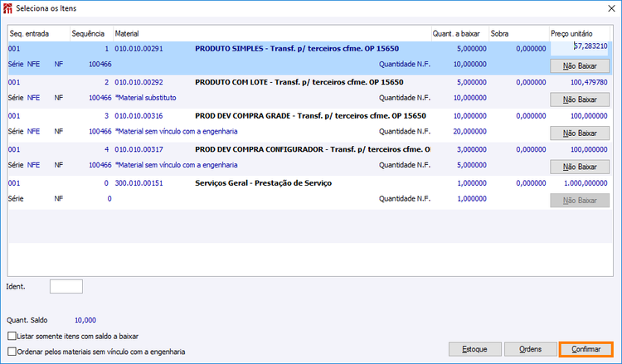The image size is (622, 364).
Task: Edit the Preço unitário field 57,283210
Action: (x=580, y=47)
